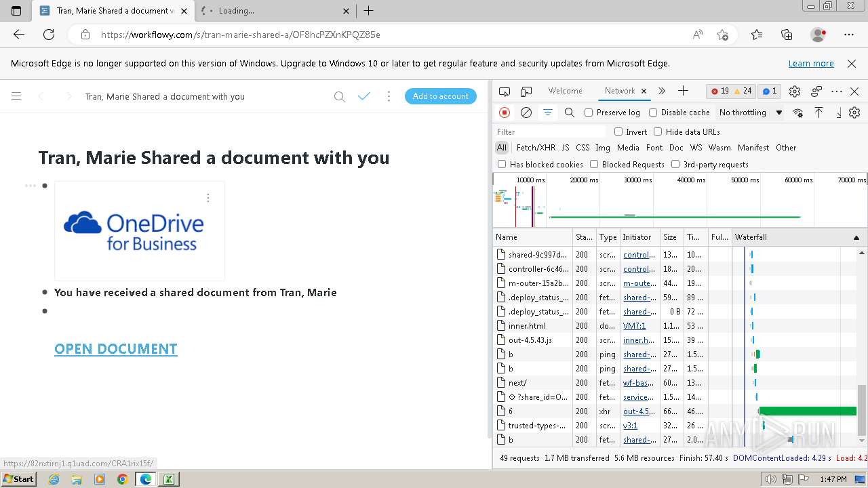The image size is (868, 488).
Task: Clear the network log
Action: (526, 113)
